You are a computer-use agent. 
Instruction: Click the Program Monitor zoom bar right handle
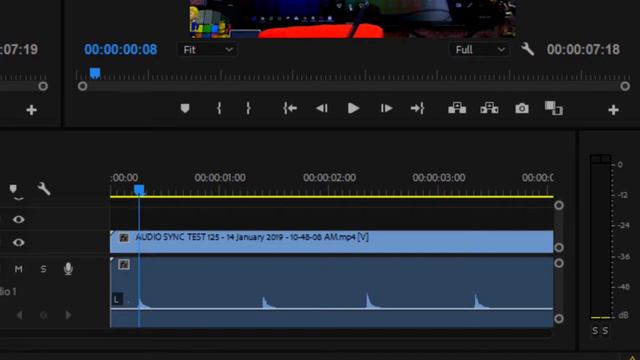[x=625, y=86]
